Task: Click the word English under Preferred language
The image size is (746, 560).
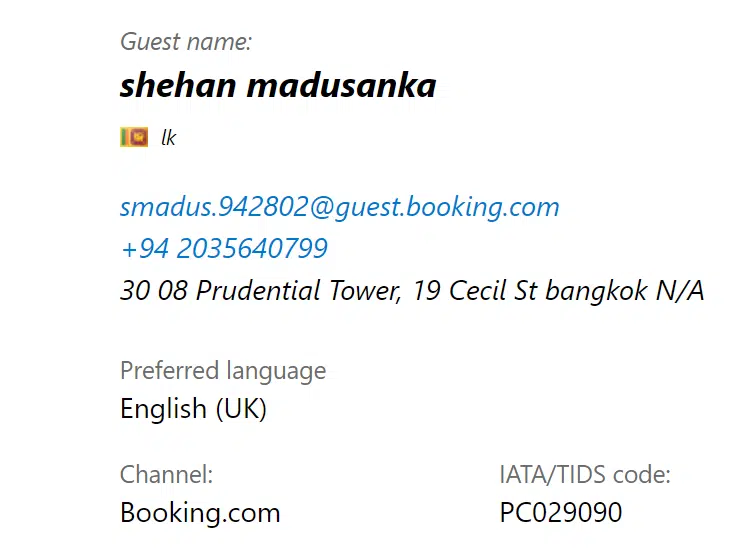Action: pos(163,409)
